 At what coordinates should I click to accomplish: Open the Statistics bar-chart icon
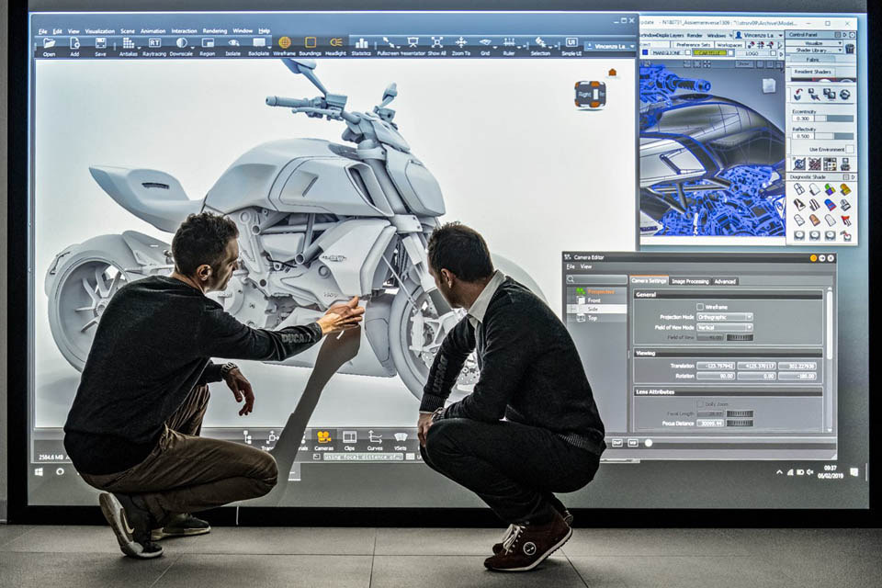coord(361,43)
